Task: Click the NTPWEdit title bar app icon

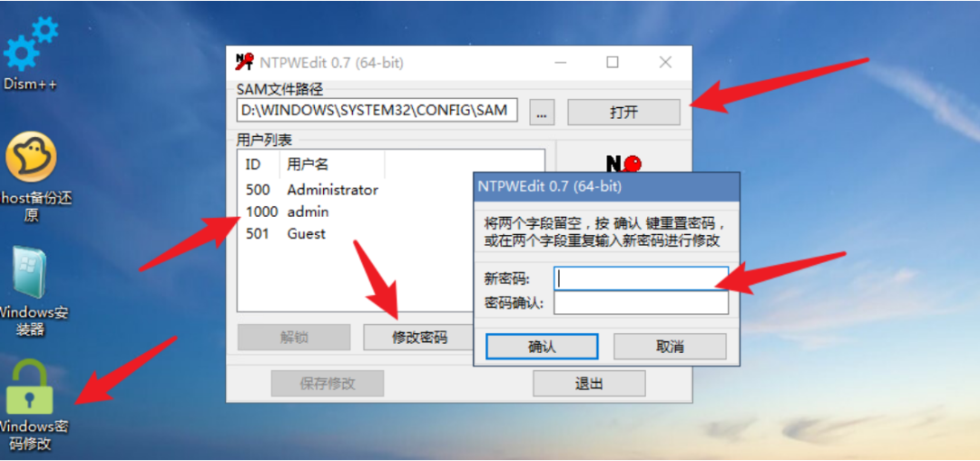Action: [x=244, y=62]
